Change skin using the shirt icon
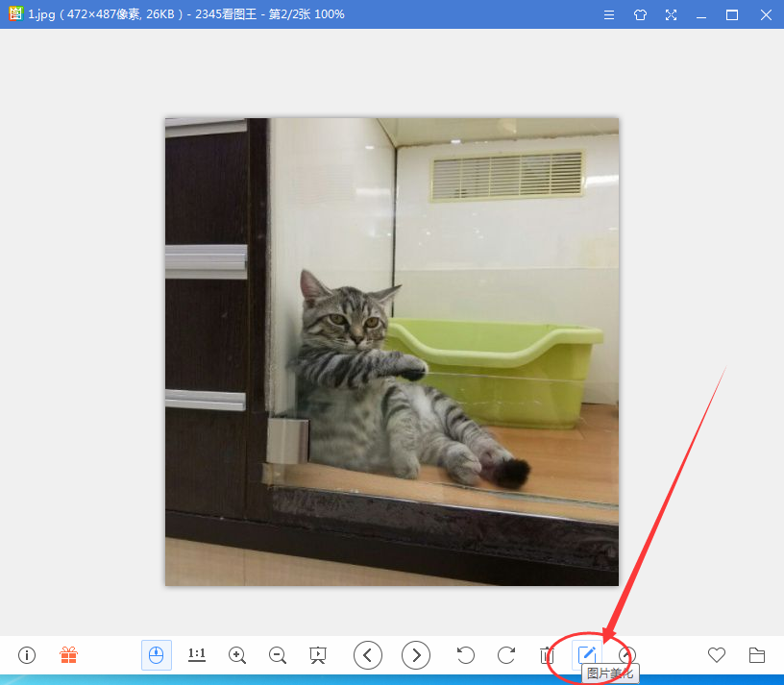784x685 pixels. 640,14
